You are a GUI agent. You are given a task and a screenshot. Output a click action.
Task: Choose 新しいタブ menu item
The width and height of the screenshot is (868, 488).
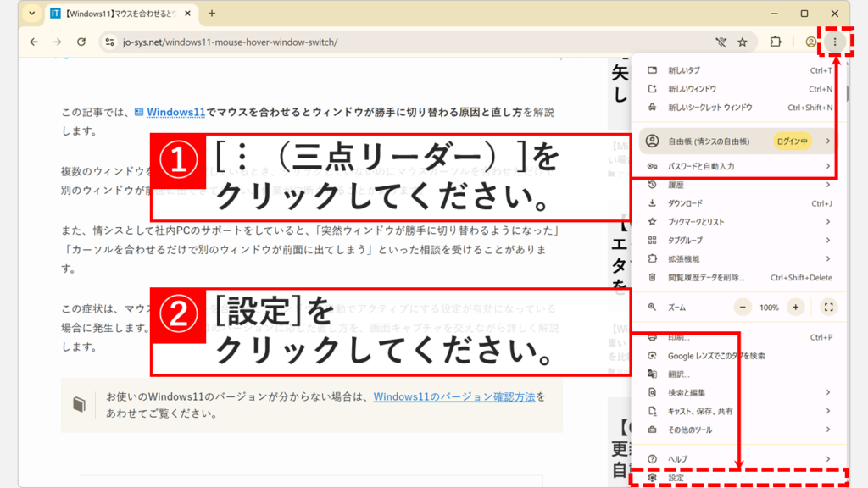(x=740, y=70)
